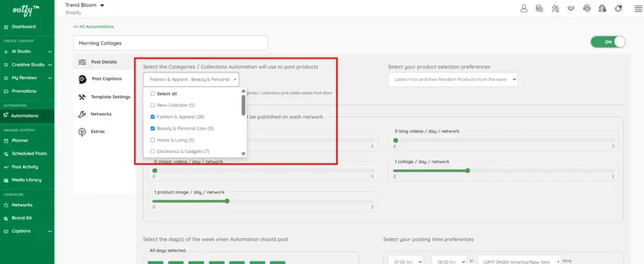Click the magic wand icon in header
644x264 pixels.
[555, 8]
